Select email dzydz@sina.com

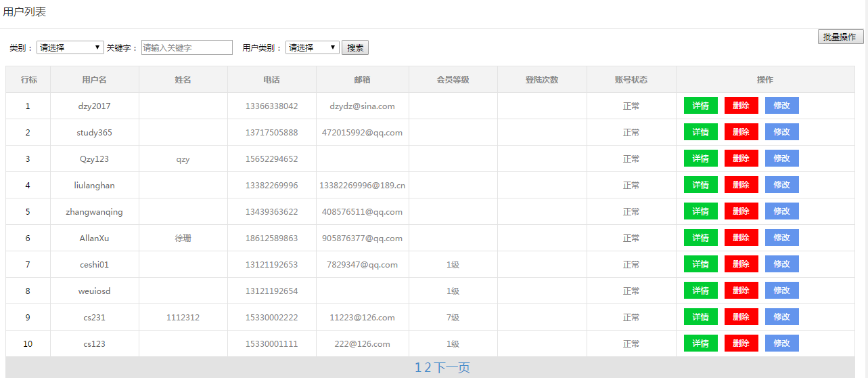[363, 106]
